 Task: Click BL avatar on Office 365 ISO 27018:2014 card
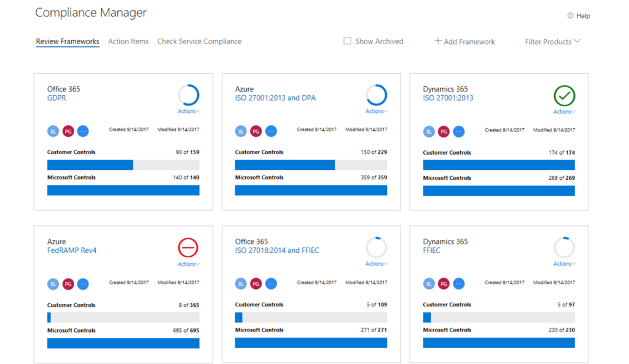coord(241,284)
